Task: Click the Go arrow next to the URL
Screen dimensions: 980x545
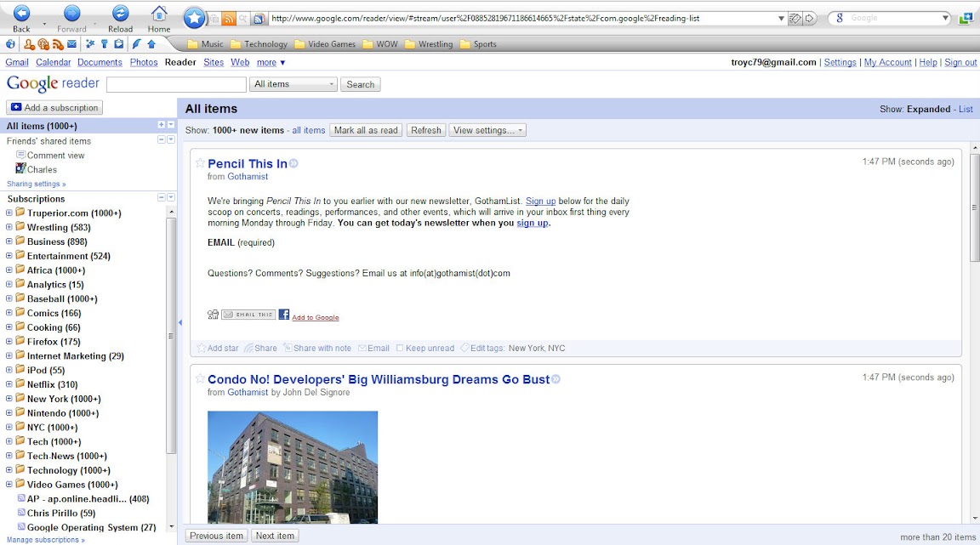Action: pos(809,18)
